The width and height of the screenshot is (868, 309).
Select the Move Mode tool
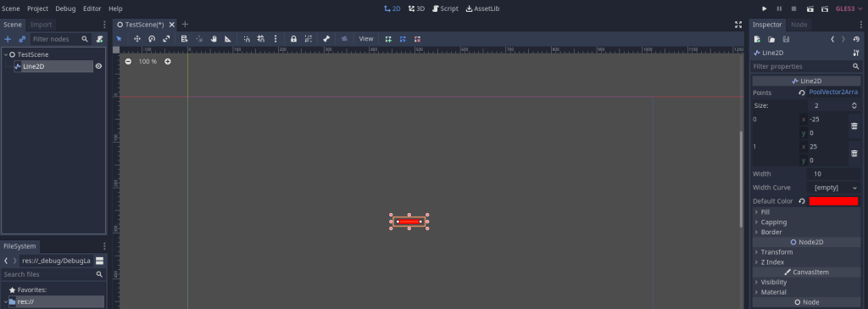(137, 39)
